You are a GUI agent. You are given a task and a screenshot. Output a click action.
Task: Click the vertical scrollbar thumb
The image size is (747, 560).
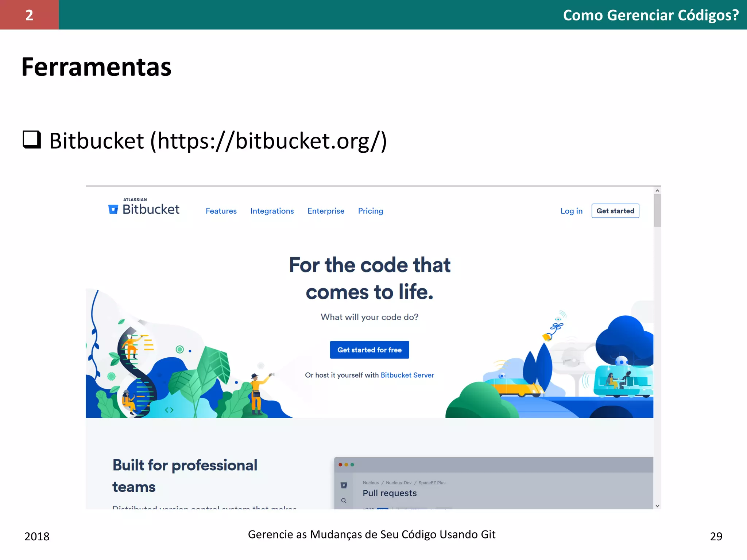tap(657, 210)
